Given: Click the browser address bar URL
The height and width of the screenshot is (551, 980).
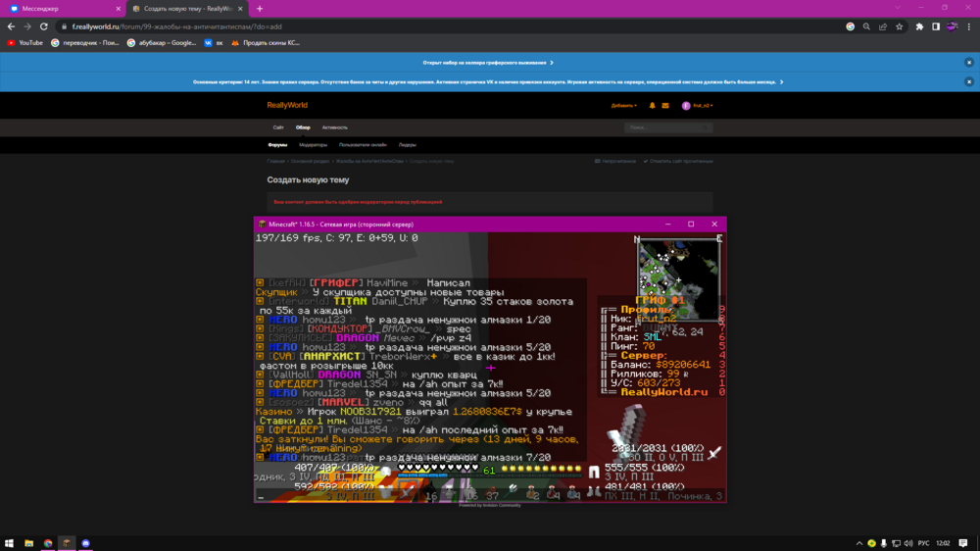Looking at the screenshot, I should point(176,26).
